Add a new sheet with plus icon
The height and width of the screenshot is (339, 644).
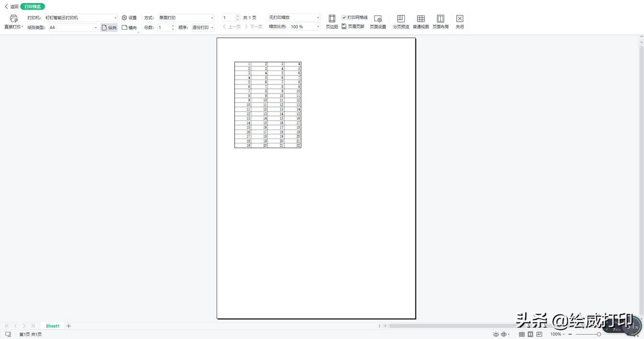click(69, 326)
